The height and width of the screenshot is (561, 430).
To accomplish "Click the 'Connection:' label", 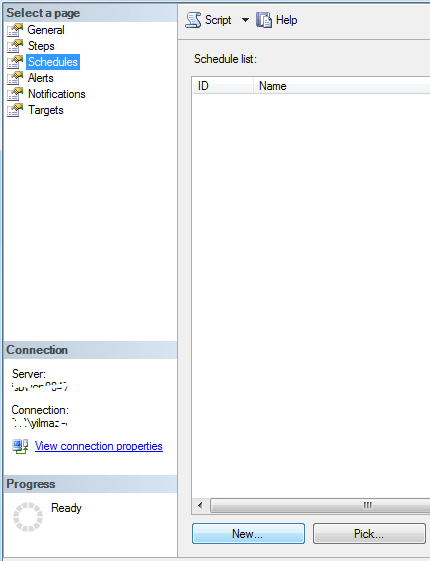I will [40, 410].
